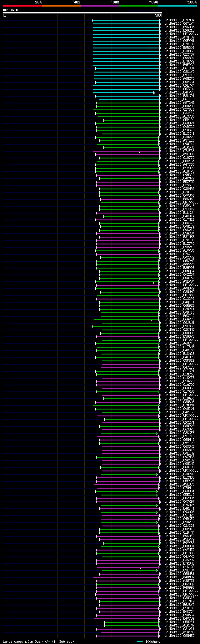Screen dimensions: 200x644
Task: Open hit UniRef100_B9GZ15
Action: pos(179,31)
